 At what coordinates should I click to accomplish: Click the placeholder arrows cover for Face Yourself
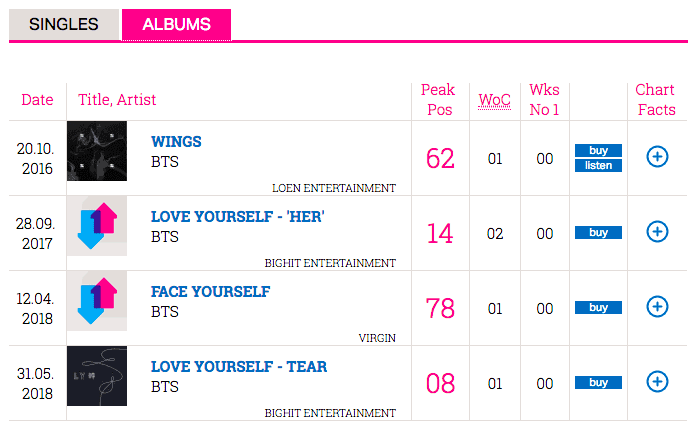coord(97,301)
